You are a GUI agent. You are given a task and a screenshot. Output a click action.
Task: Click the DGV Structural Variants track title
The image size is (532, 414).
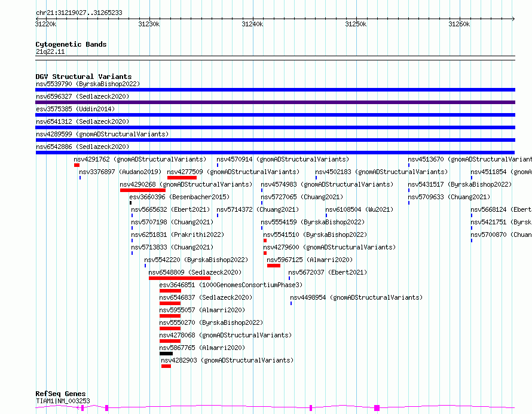pyautogui.click(x=84, y=77)
